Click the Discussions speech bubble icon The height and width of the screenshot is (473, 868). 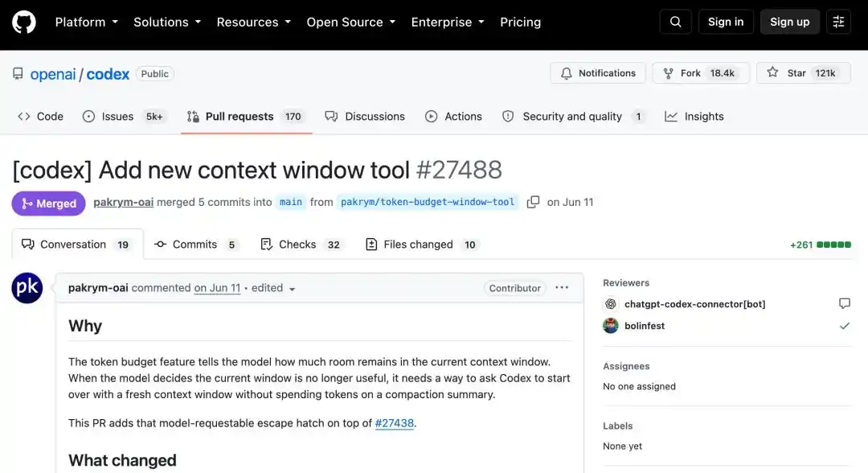pyautogui.click(x=331, y=117)
